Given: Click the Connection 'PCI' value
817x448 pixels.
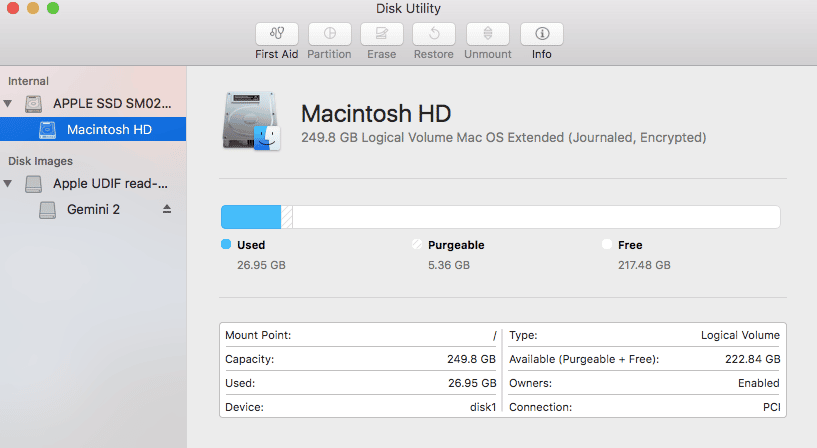Looking at the screenshot, I should 772,407.
